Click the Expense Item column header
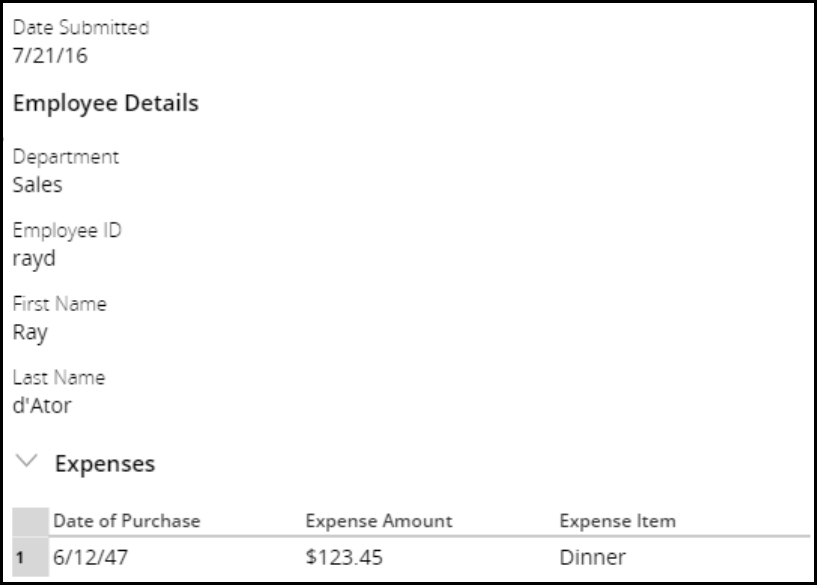The height and width of the screenshot is (585, 817). [x=617, y=521]
